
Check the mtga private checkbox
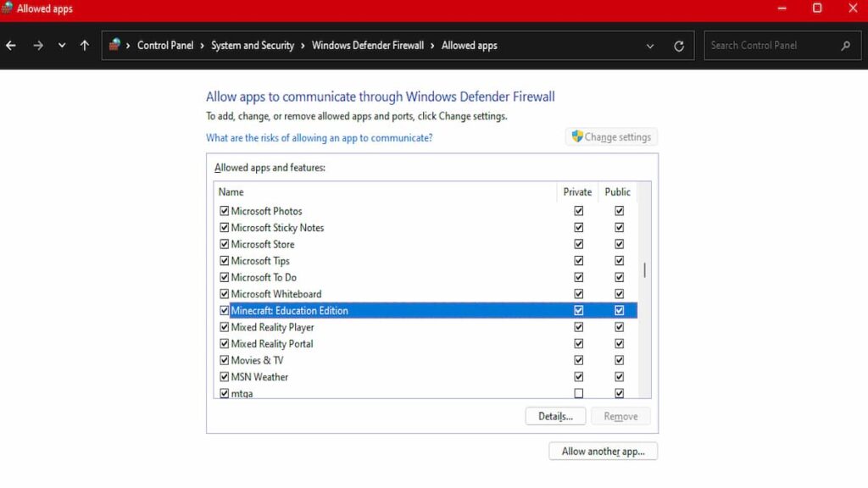coord(578,393)
